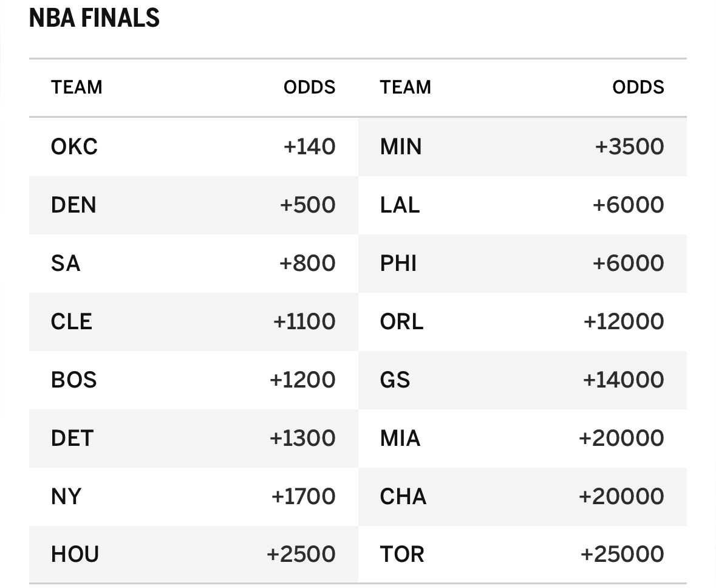This screenshot has height=588, width=716.
Task: Click the MIN team name
Action: [401, 146]
